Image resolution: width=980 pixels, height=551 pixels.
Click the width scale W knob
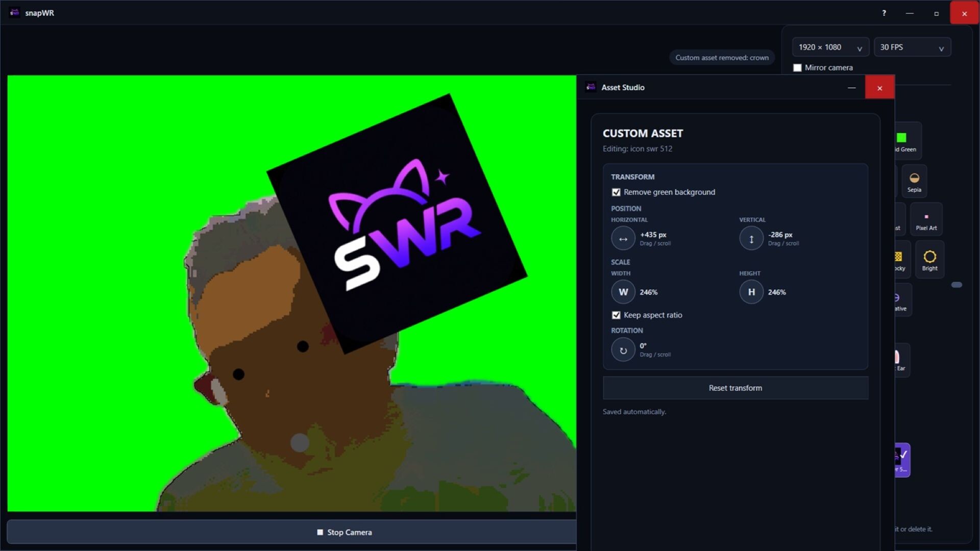[623, 292]
